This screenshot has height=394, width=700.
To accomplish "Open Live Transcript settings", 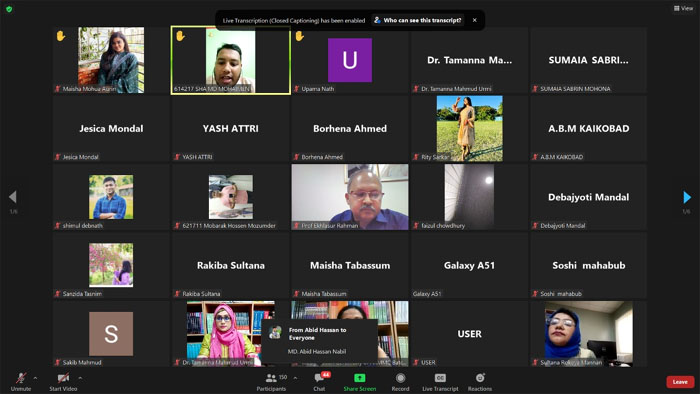I will 440,382.
